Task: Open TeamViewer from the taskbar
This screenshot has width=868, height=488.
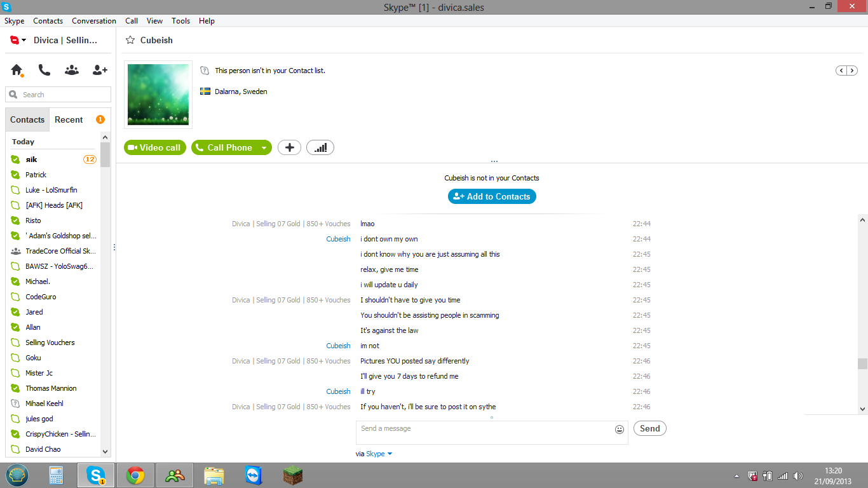Action: pyautogui.click(x=253, y=475)
